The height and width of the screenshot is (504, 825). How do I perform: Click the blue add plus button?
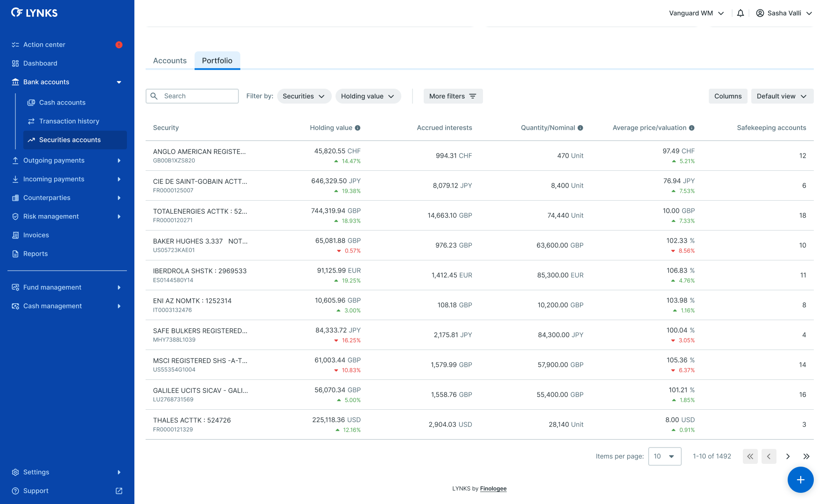(801, 480)
